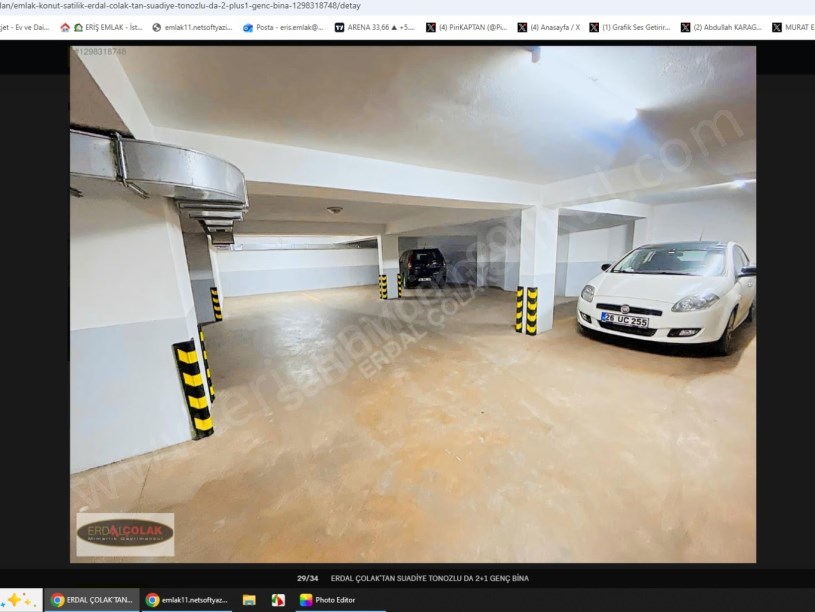Open the Abdullah KARAG X bookmark
Image resolution: width=815 pixels, height=612 pixels.
[x=720, y=27]
